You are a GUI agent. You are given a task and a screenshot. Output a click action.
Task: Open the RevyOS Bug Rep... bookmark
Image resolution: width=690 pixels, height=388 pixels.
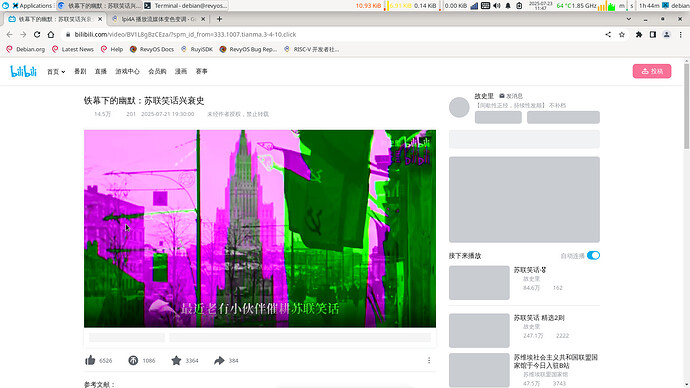248,49
